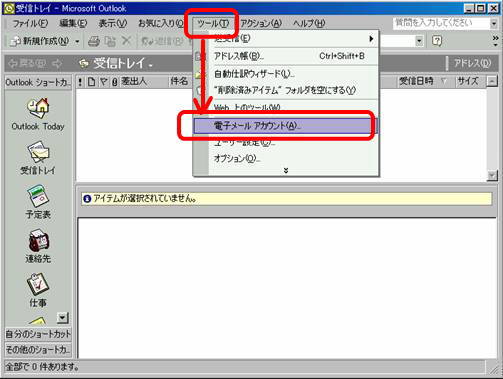The width and height of the screenshot is (503, 379).
Task: Click the help question mark toolbar icon
Action: pyautogui.click(x=437, y=41)
